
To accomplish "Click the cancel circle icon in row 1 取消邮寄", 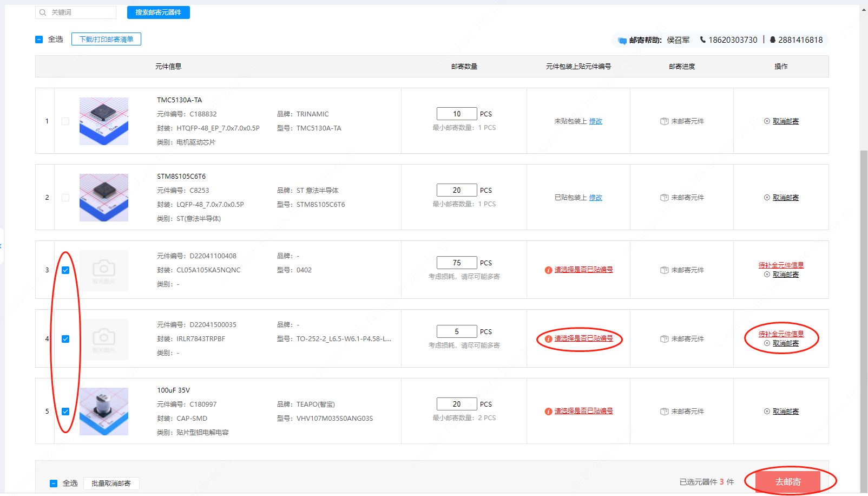I will pos(767,121).
